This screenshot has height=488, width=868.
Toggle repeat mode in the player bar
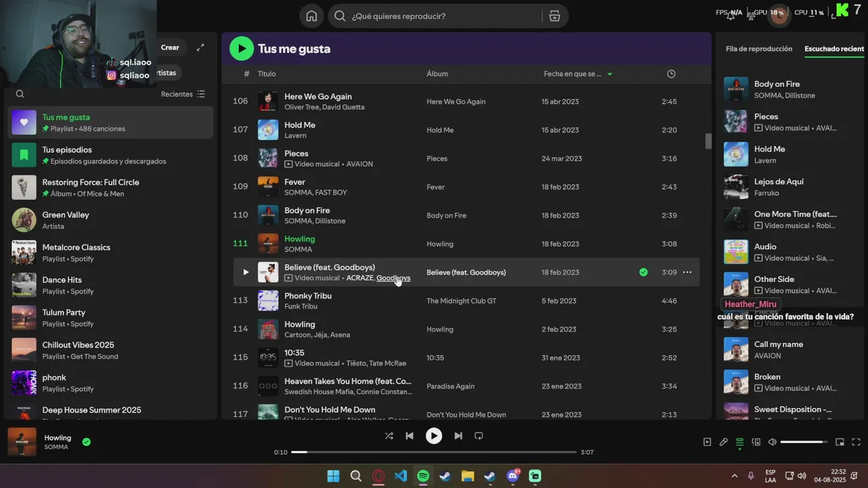coord(479,436)
